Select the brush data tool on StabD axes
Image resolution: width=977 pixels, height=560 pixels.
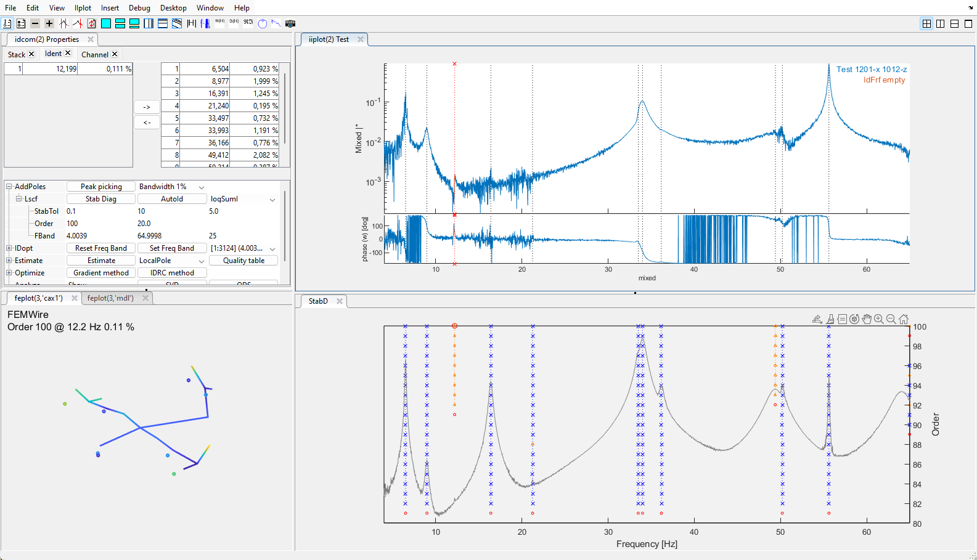pos(830,319)
